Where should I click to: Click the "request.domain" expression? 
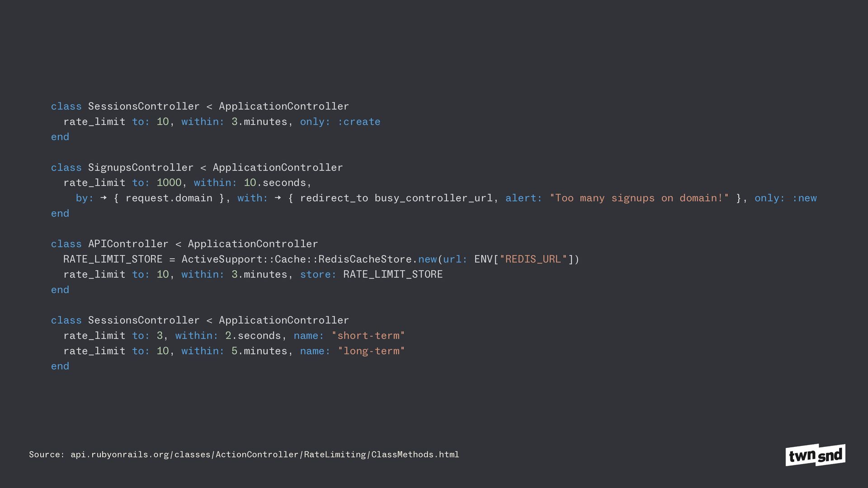(169, 198)
